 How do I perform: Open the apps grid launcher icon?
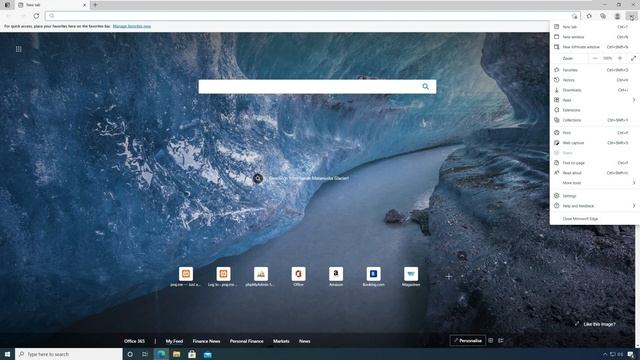(19, 49)
